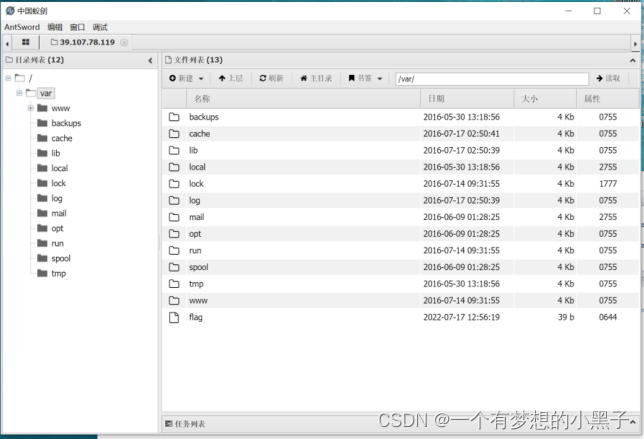Go to home directory 主目录
Image resolution: width=644 pixels, height=439 pixels.
[316, 78]
